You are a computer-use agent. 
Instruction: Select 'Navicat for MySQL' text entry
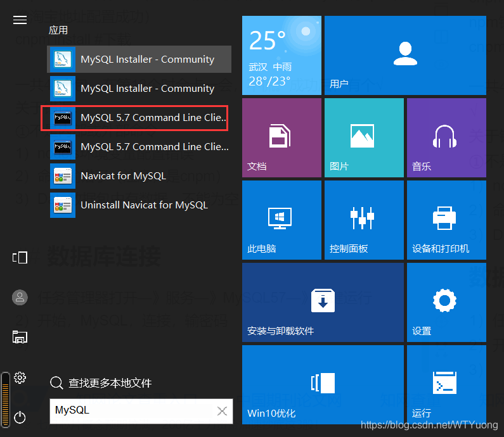[124, 175]
